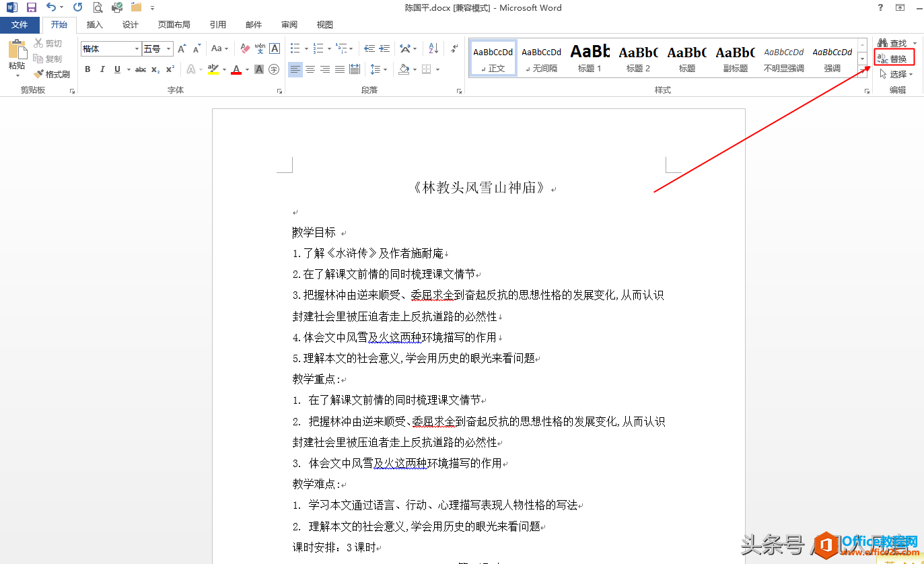
Task: Right align the paragraph
Action: point(325,69)
